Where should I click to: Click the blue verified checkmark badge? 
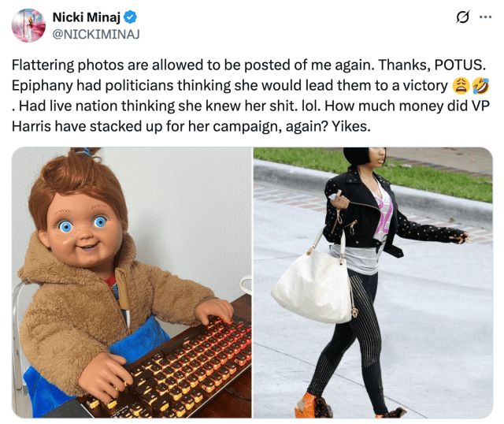coord(131,17)
